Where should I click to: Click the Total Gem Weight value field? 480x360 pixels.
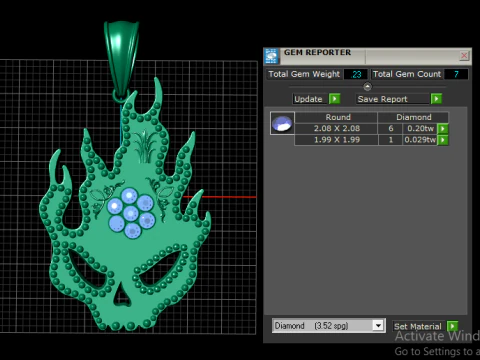click(355, 74)
